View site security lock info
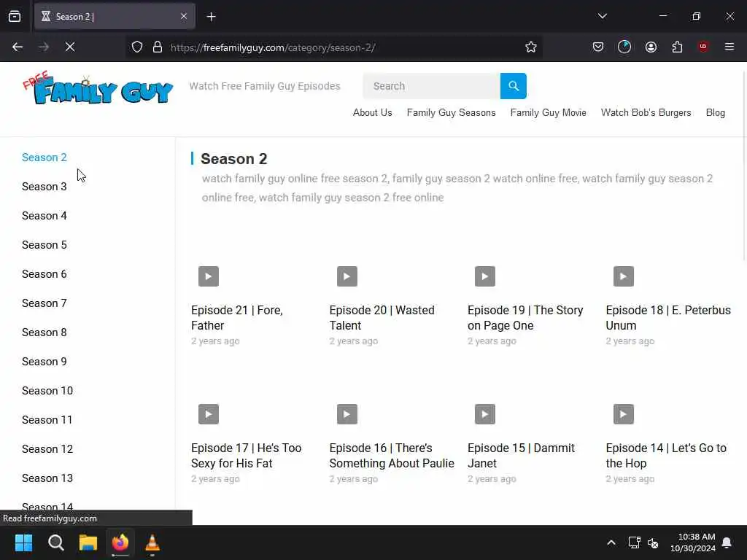Image resolution: width=747 pixels, height=560 pixels. pyautogui.click(x=158, y=47)
